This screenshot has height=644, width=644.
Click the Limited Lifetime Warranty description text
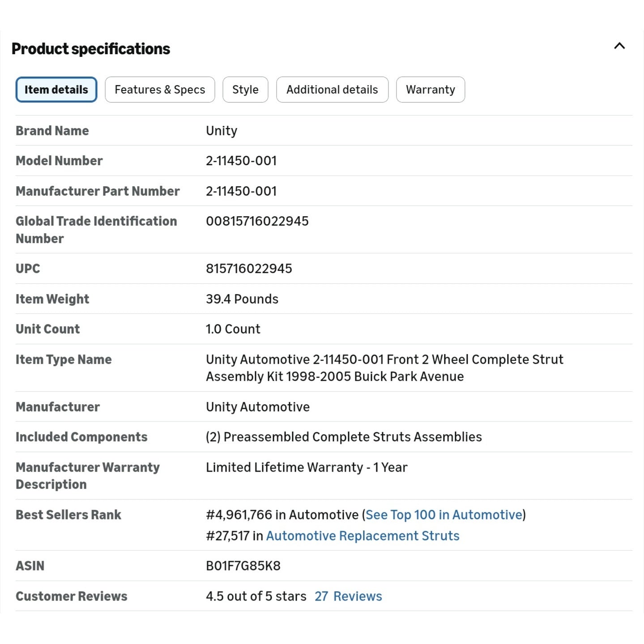click(x=307, y=467)
